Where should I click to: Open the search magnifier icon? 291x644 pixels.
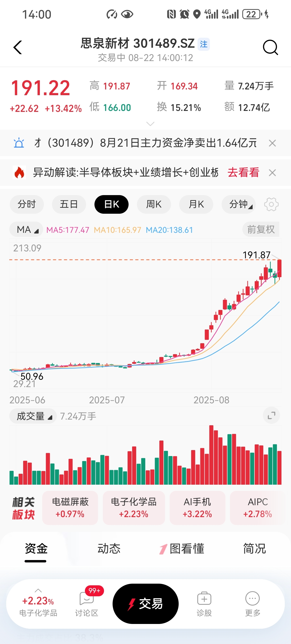click(x=270, y=47)
